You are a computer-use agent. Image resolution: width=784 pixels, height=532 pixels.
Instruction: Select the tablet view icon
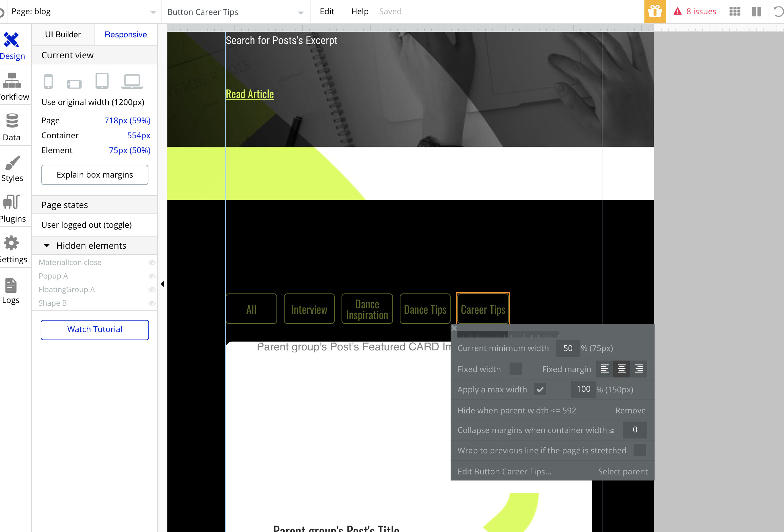click(102, 81)
